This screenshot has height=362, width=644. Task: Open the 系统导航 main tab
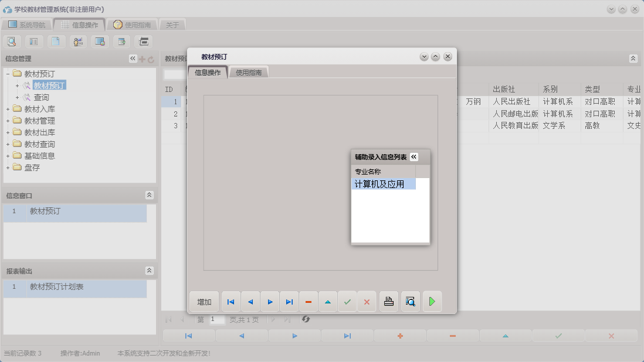pyautogui.click(x=27, y=25)
